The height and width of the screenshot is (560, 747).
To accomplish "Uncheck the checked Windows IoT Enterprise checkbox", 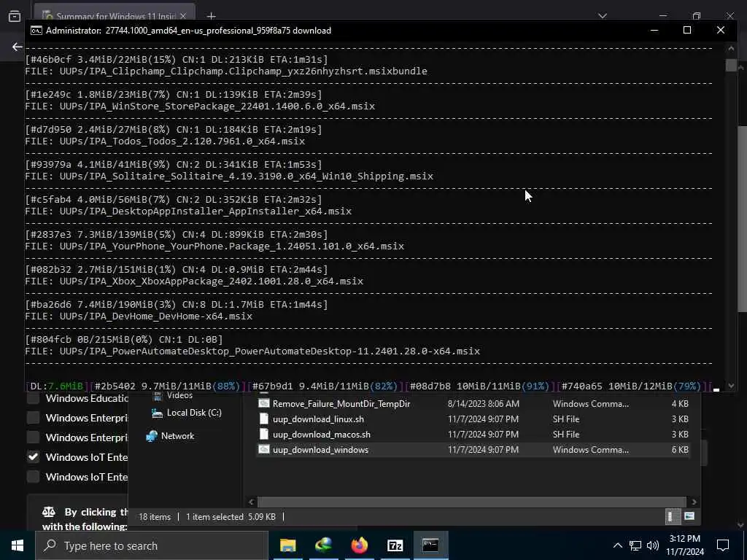I will pyautogui.click(x=33, y=457).
